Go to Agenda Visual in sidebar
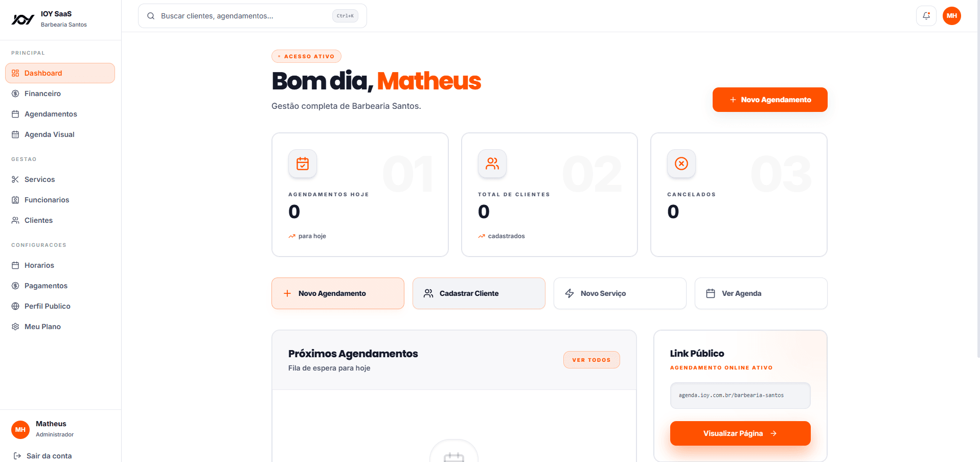 49,134
